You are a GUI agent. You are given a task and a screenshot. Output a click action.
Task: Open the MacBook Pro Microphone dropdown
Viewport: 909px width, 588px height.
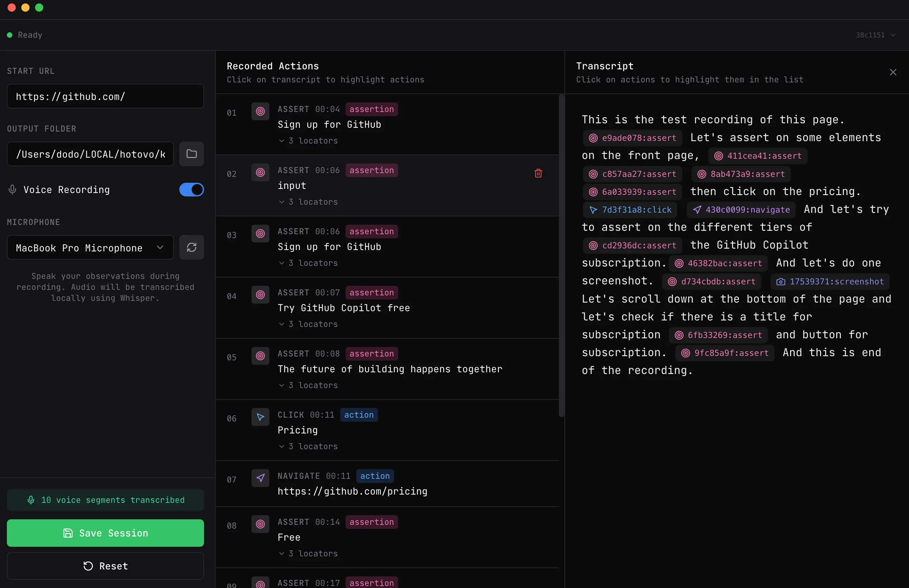pos(90,247)
